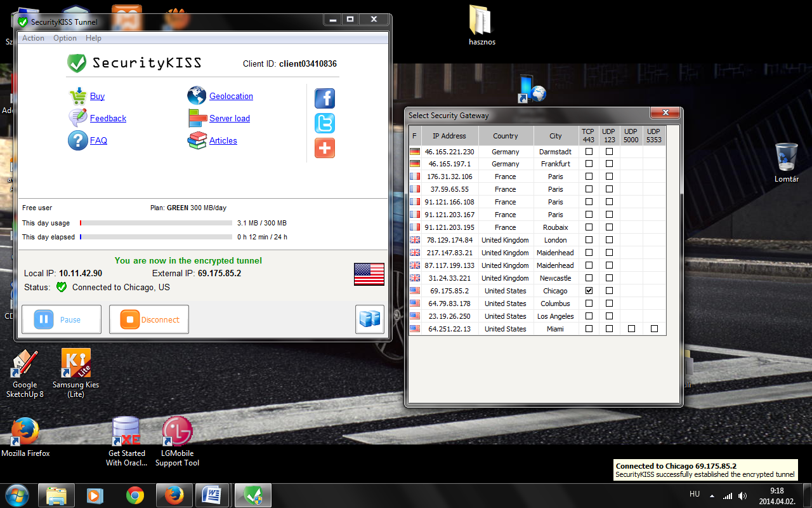Click the IP Address column header
The image size is (812, 508).
[449, 136]
